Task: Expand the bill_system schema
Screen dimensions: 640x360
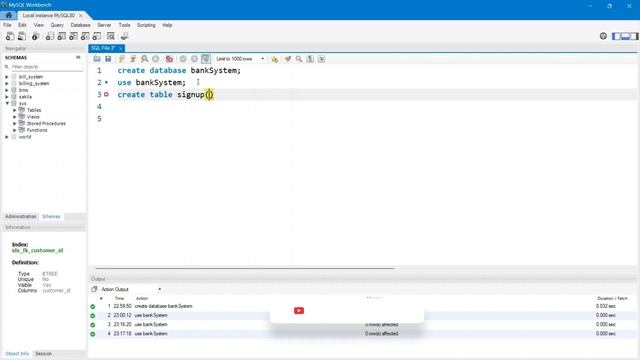Action: (x=7, y=77)
